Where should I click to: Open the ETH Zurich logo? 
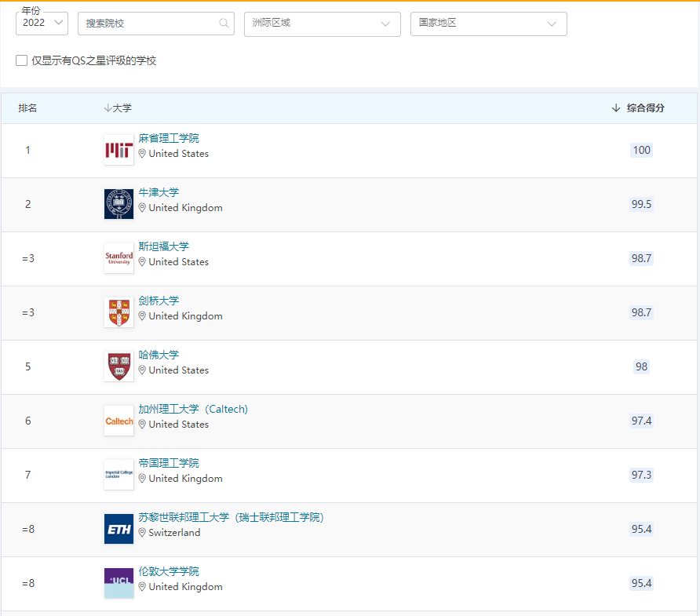118,529
